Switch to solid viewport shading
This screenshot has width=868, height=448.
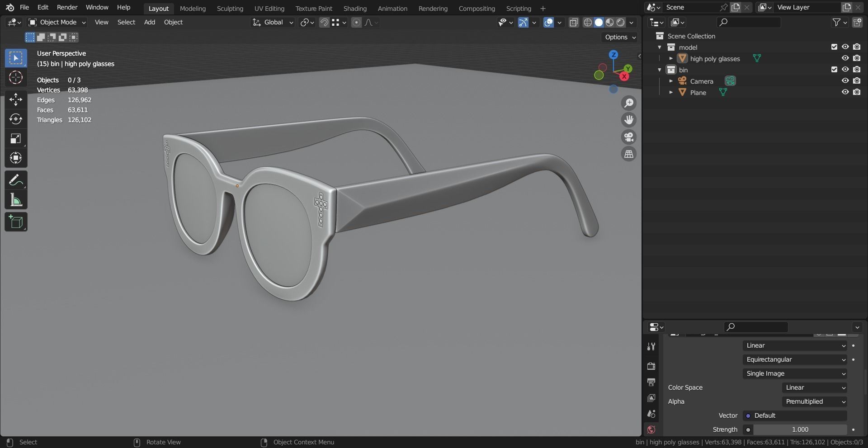click(599, 23)
